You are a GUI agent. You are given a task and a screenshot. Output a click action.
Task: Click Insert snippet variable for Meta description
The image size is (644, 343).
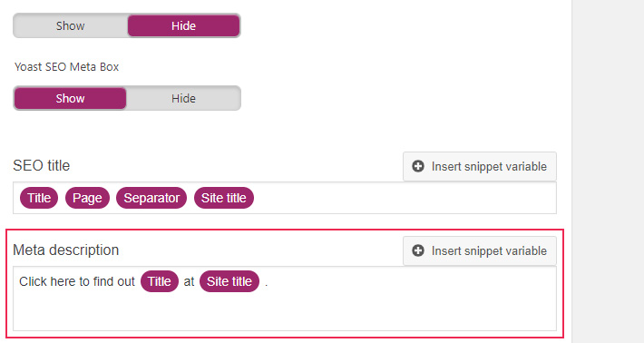[x=480, y=250]
